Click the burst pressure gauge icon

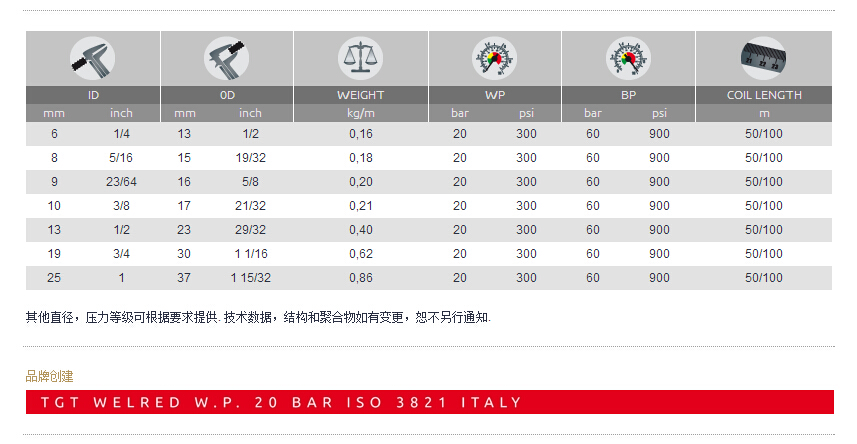[628, 58]
